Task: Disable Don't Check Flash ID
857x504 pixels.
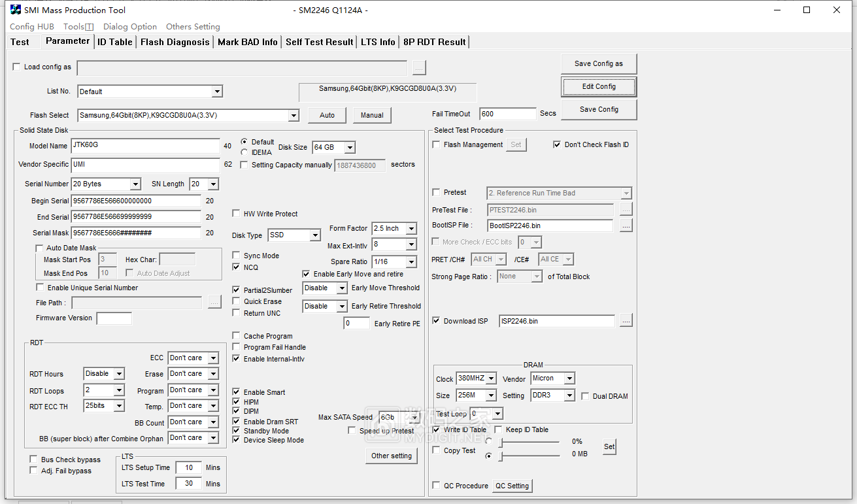Action: tap(557, 144)
